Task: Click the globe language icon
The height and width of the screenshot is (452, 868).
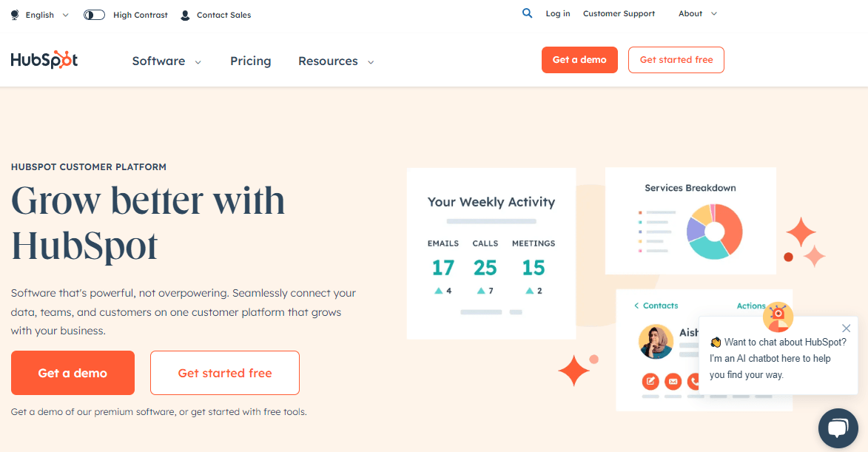Action: point(14,14)
